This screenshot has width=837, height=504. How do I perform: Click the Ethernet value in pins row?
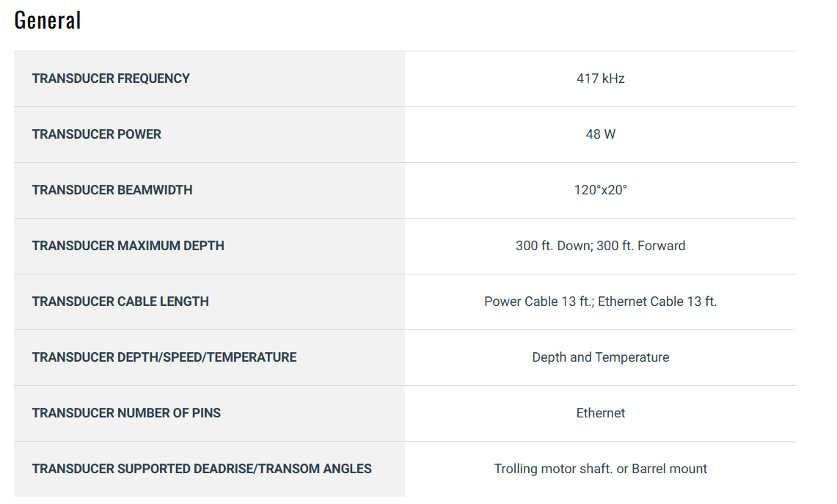pos(600,413)
